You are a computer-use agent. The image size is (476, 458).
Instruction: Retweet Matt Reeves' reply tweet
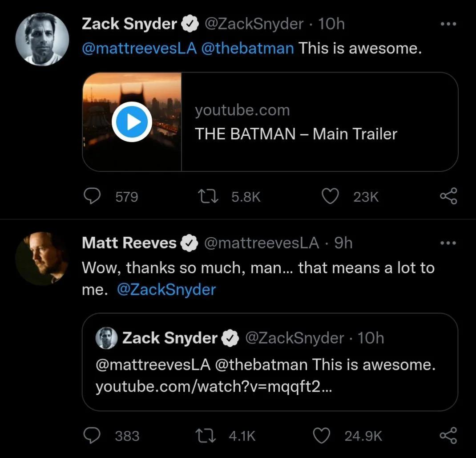point(206,436)
